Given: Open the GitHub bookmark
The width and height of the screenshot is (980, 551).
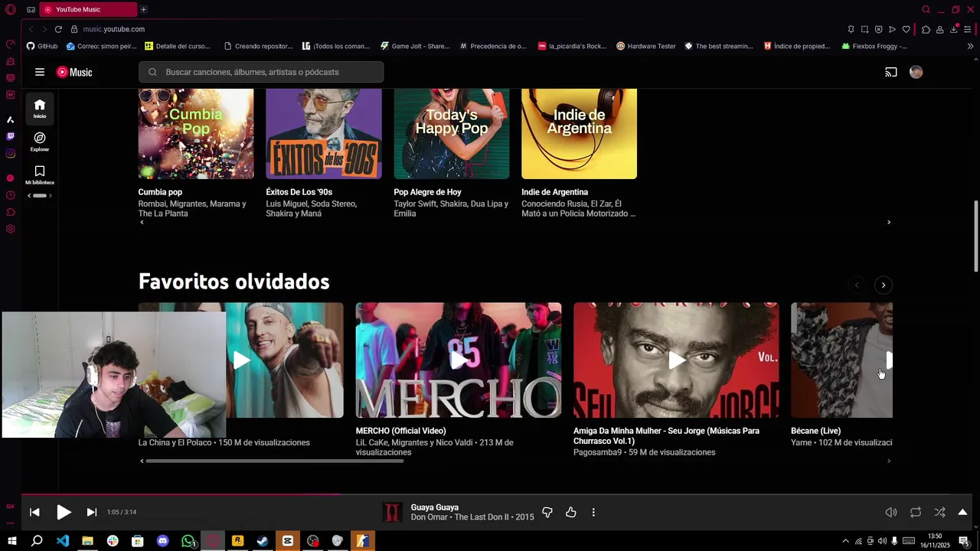Looking at the screenshot, I should point(42,46).
